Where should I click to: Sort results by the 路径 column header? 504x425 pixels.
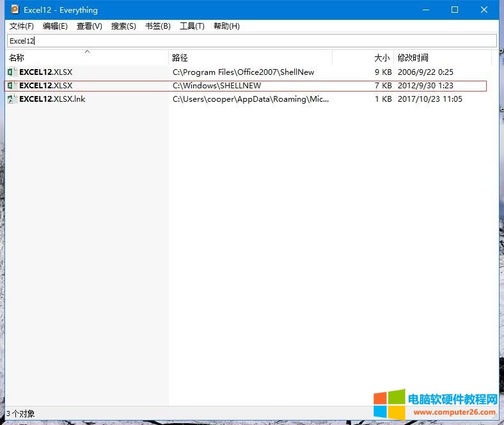[180, 58]
